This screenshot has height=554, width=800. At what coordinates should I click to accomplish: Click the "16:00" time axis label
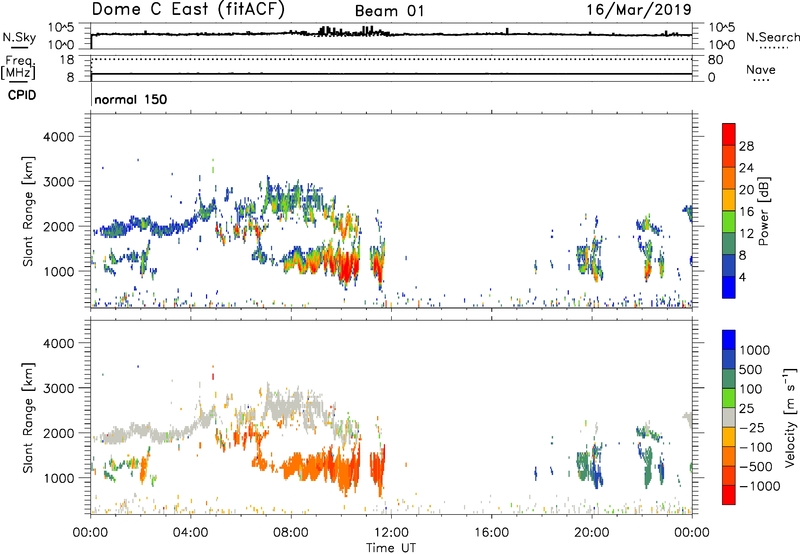(x=491, y=533)
